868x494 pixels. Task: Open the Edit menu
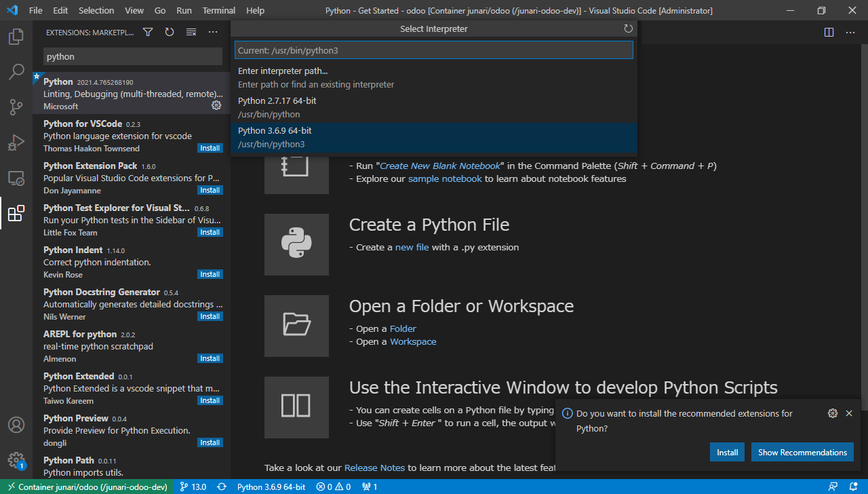click(x=60, y=10)
